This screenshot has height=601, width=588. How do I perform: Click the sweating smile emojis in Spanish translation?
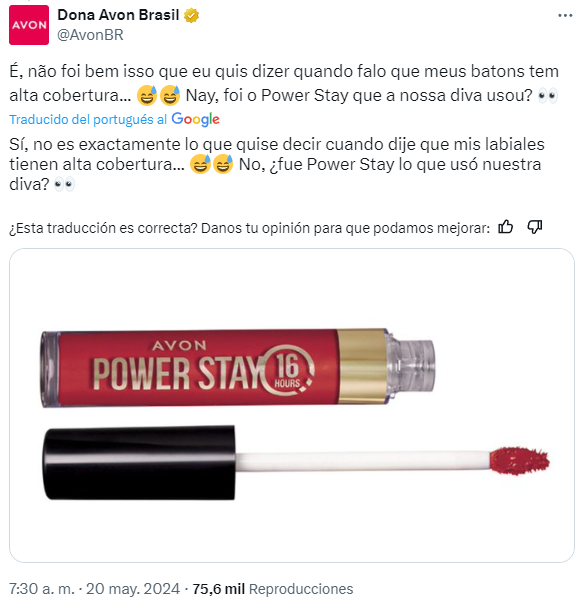(212, 164)
